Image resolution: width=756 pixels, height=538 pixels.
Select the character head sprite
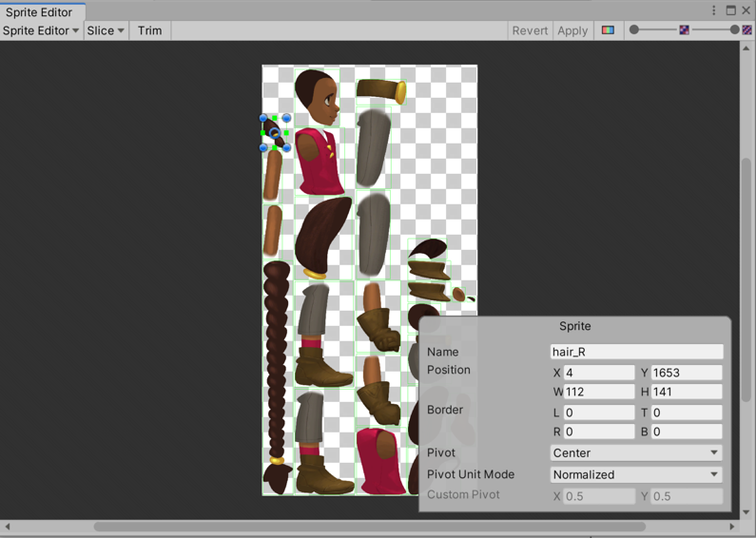point(317,96)
